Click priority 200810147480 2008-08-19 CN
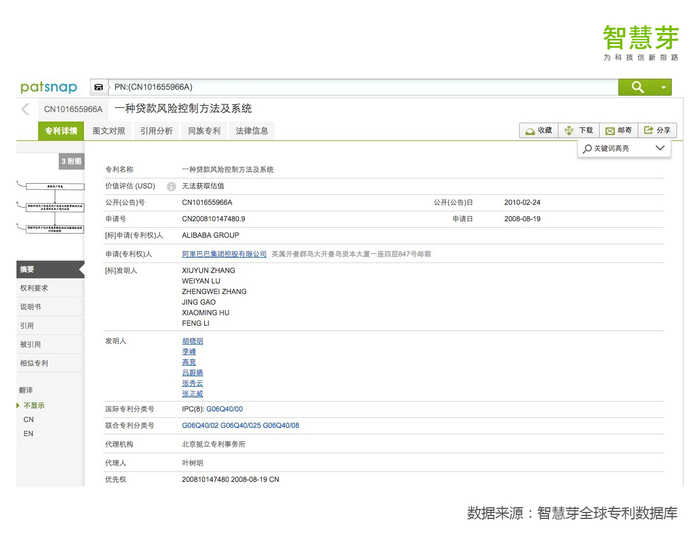The width and height of the screenshot is (700, 543). [230, 480]
